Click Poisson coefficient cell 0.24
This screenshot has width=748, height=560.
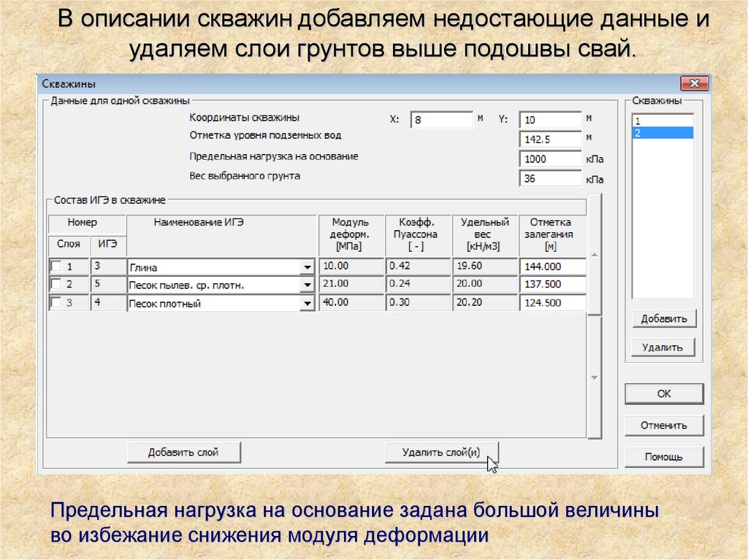tap(419, 284)
